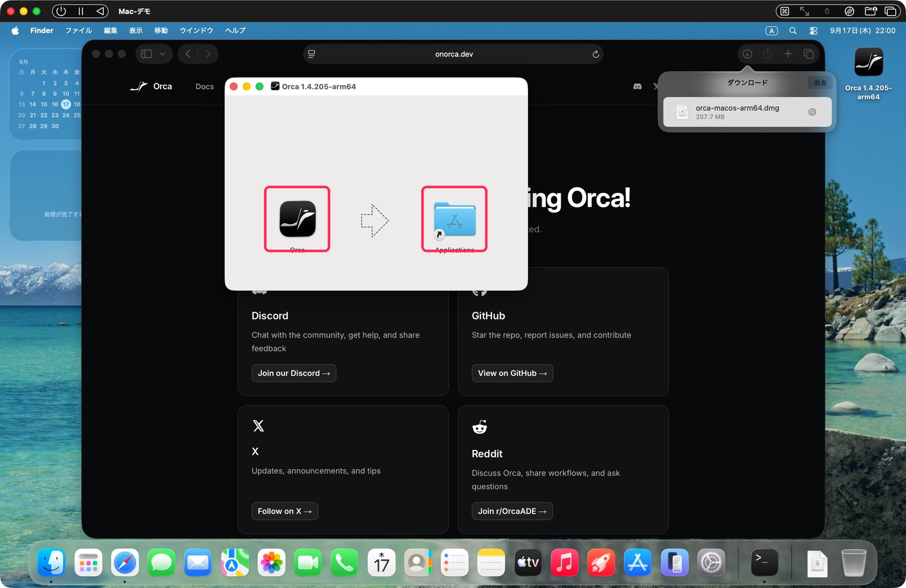Screen dimensions: 906x588
Task: Click the Safari share icon
Action: 768,54
